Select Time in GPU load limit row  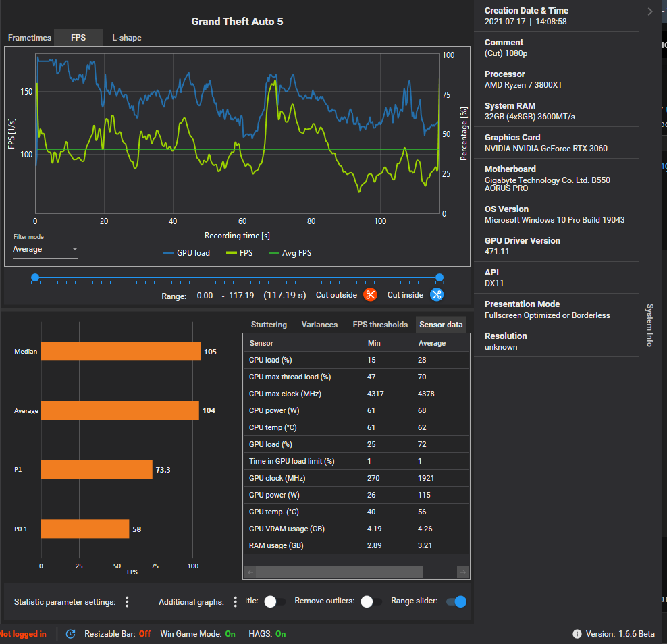click(356, 461)
